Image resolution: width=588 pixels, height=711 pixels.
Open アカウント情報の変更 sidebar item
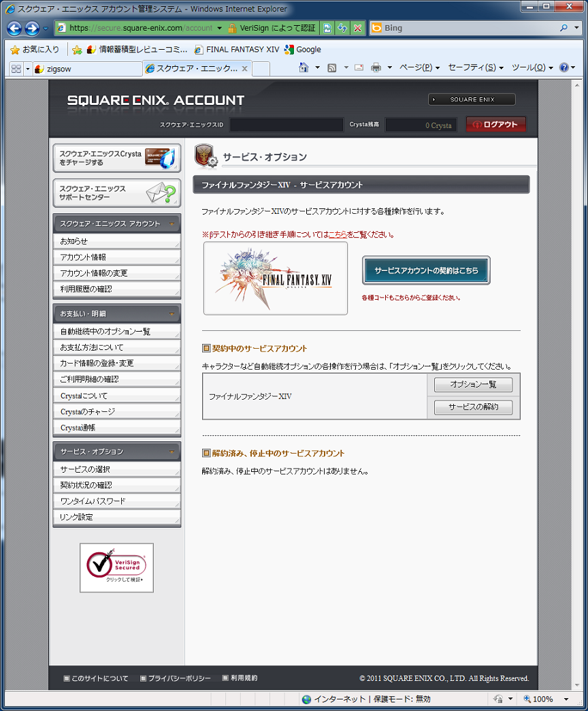coord(117,273)
